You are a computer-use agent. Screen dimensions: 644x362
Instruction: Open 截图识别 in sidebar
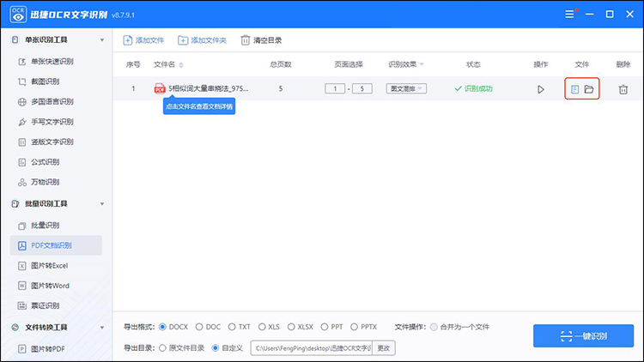pos(46,81)
